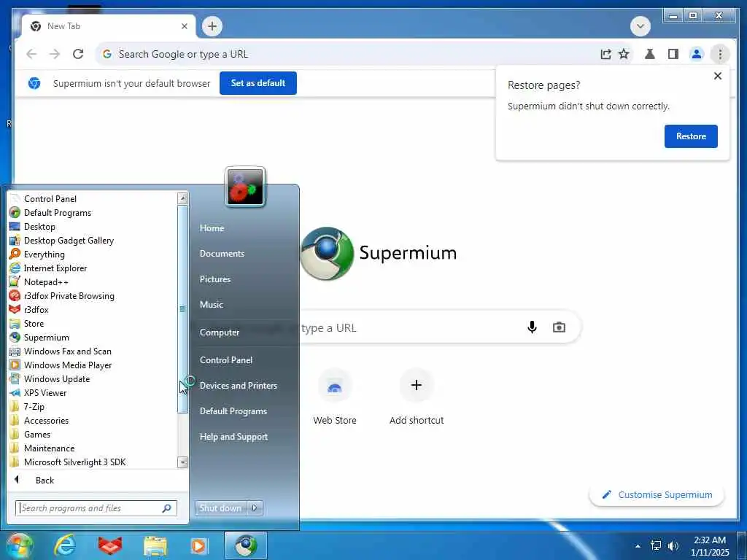
Task: Open Computer in start menu
Action: point(219,332)
